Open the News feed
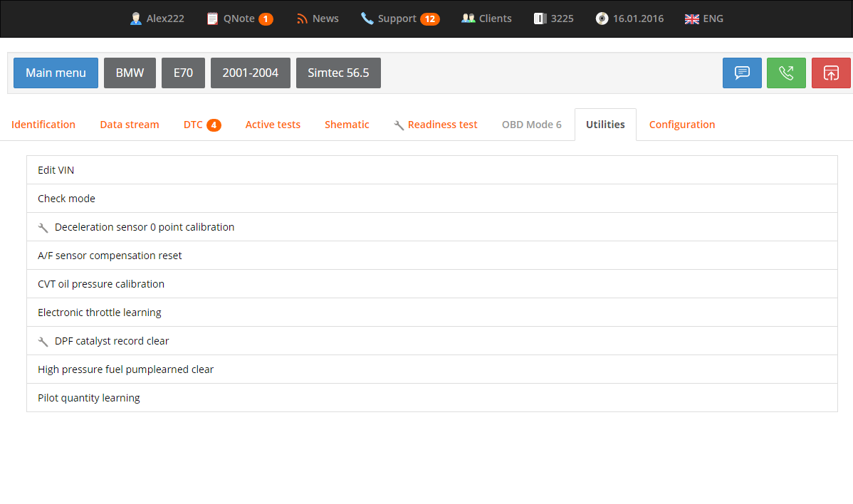 (x=318, y=19)
